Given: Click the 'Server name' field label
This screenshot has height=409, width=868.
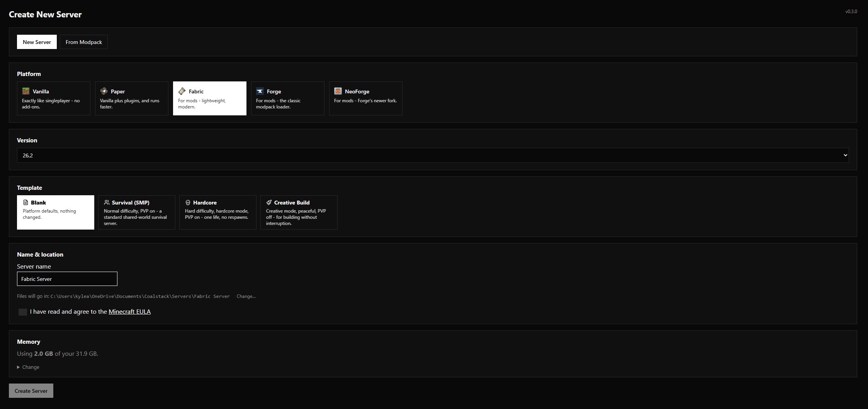Looking at the screenshot, I should tap(34, 266).
